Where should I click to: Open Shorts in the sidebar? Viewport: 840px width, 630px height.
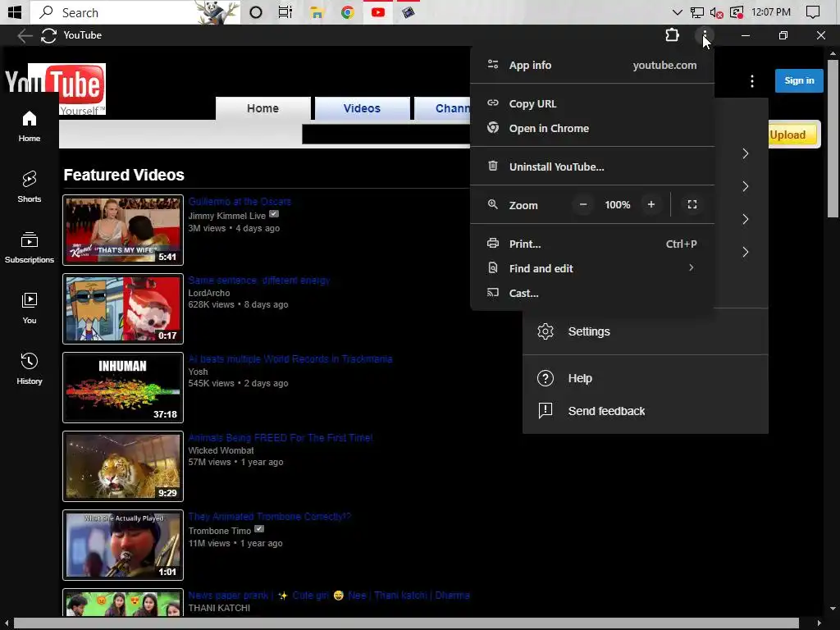[x=30, y=187]
